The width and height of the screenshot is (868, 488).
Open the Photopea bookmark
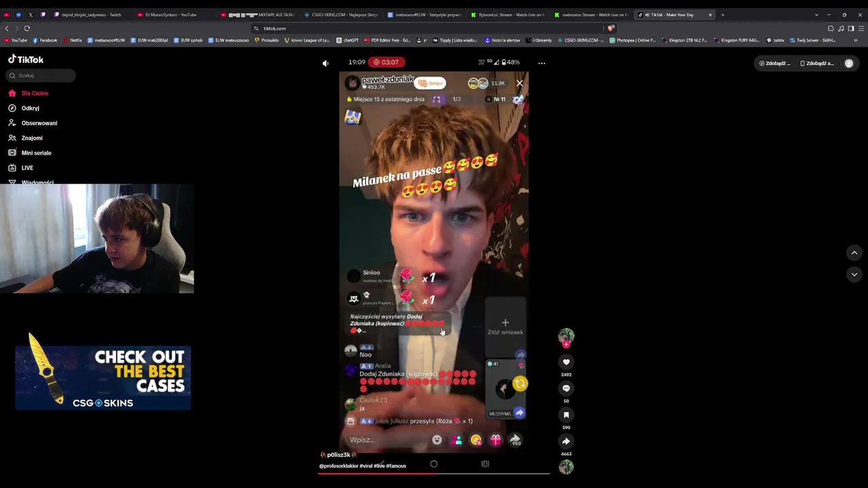click(x=633, y=41)
